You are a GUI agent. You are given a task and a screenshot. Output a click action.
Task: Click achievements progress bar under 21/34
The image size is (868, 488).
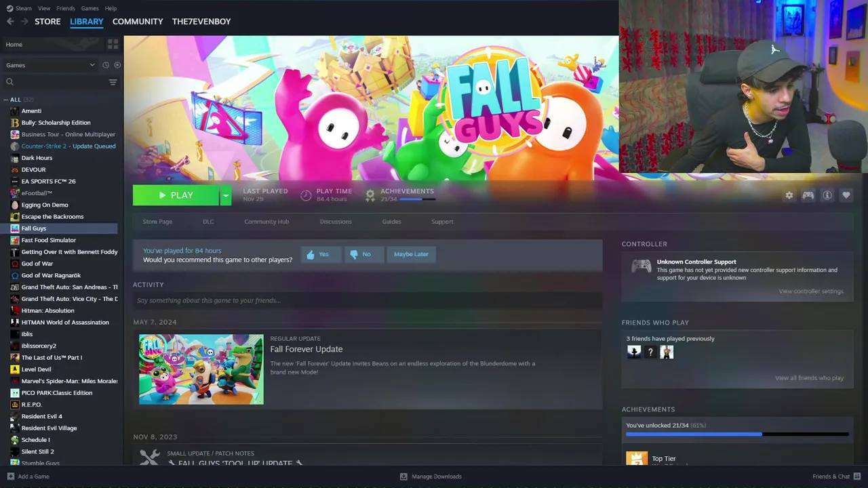pos(417,199)
